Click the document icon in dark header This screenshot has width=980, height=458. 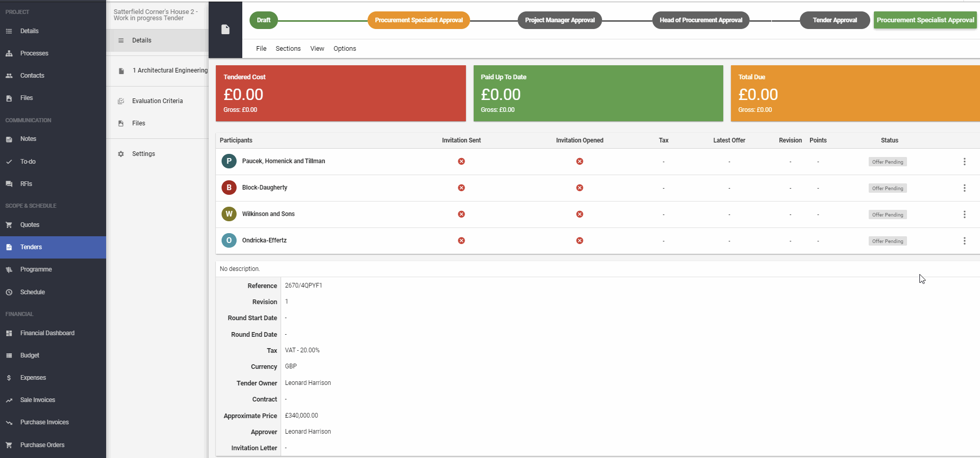tap(225, 30)
